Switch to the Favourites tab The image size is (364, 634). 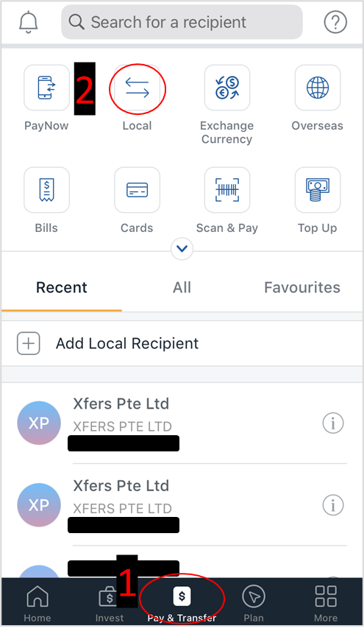tap(302, 287)
